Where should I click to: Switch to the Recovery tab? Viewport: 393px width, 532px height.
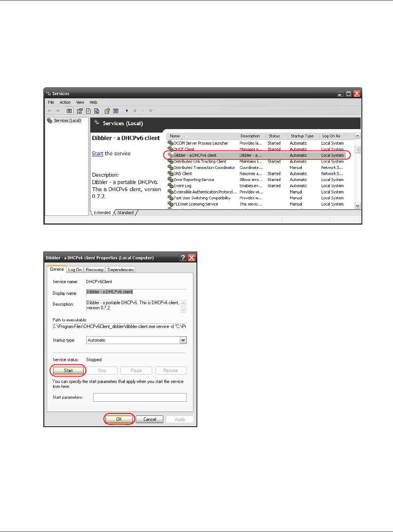click(x=95, y=270)
